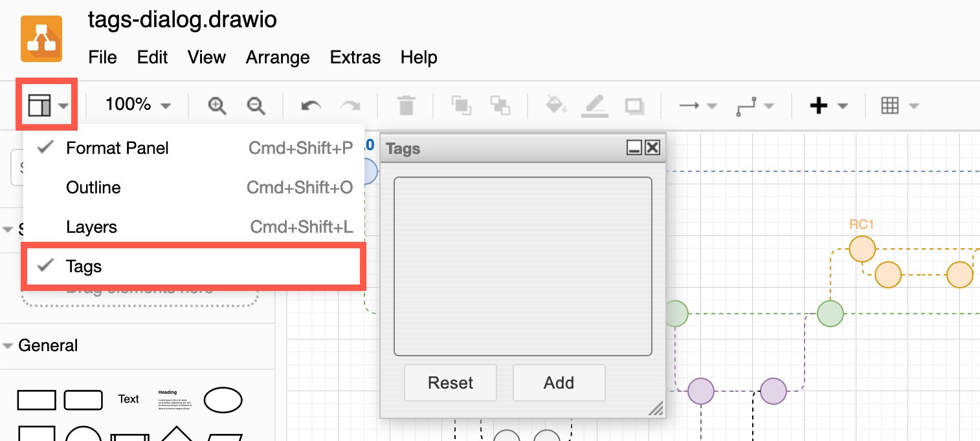
Task: Click the To Front icon
Action: 461,105
